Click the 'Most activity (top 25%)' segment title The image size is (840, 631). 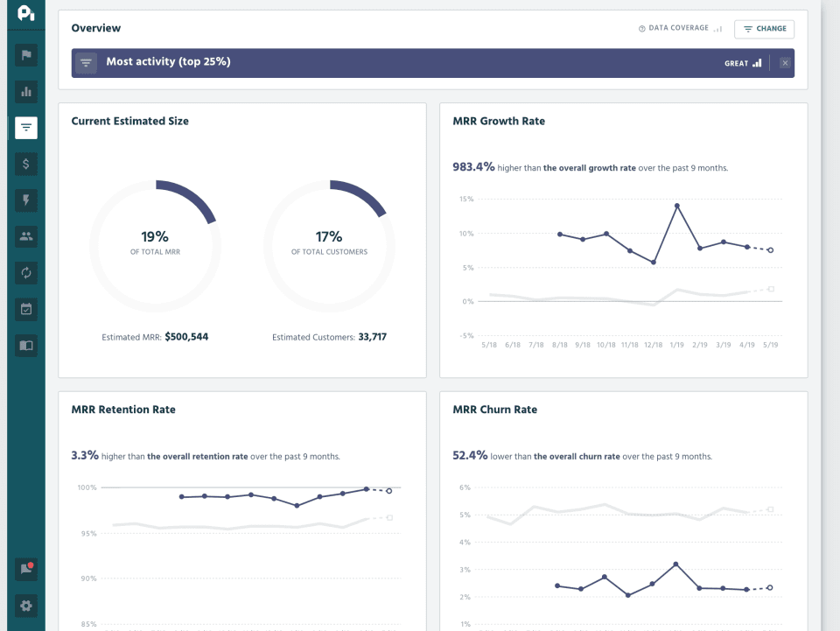[x=168, y=62]
